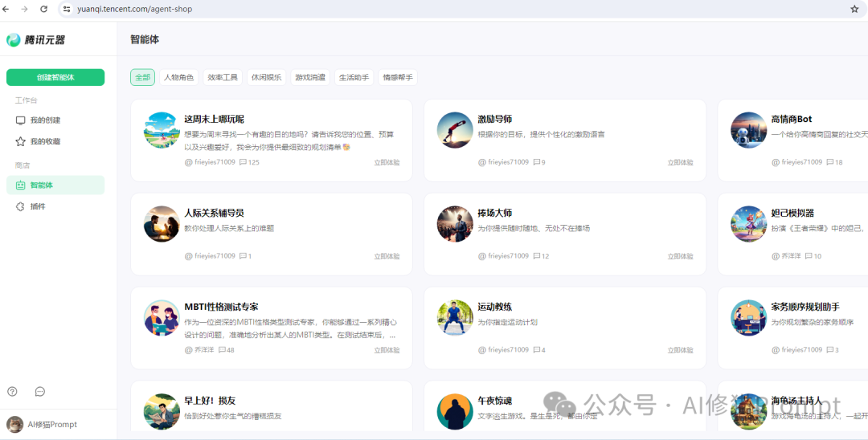868x440 pixels.
Task: Click the MBTI性格测试专家 avatar image
Action: click(x=162, y=318)
